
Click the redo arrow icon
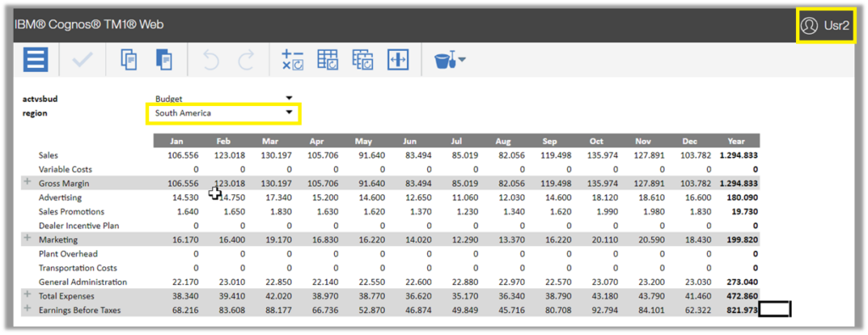point(246,60)
